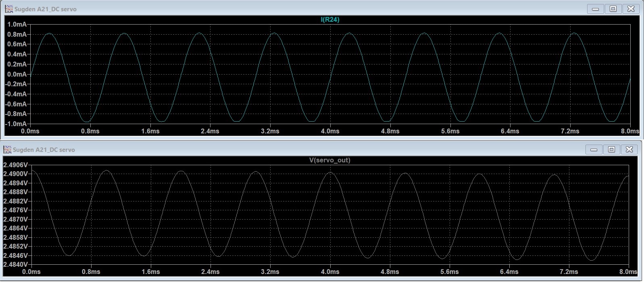Viewport: 644px width, 303px height.
Task: Click the LTspice icon in bottom window title
Action: coord(7,149)
